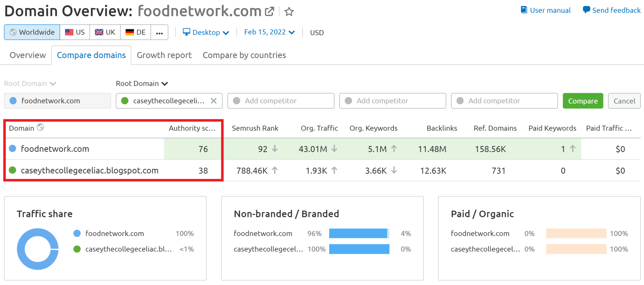The width and height of the screenshot is (644, 285).
Task: Click up arrow beside Semrush Rank 788.46K
Action: (275, 170)
